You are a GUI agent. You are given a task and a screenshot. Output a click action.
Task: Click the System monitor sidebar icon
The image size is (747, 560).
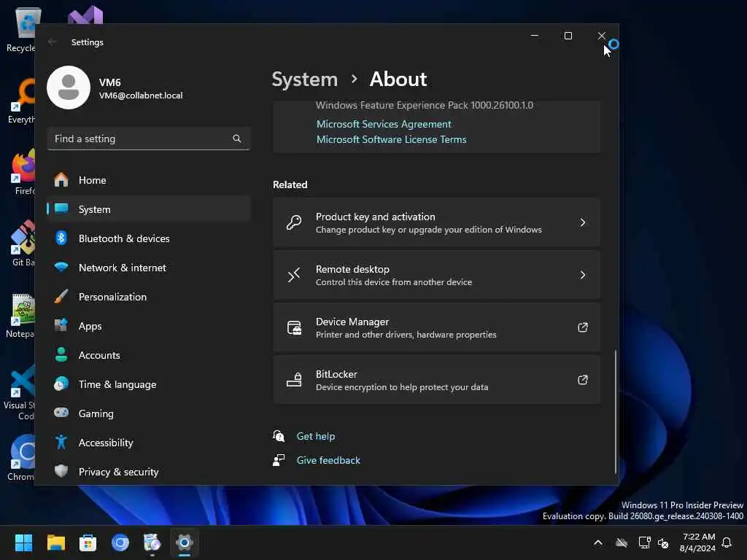(61, 209)
